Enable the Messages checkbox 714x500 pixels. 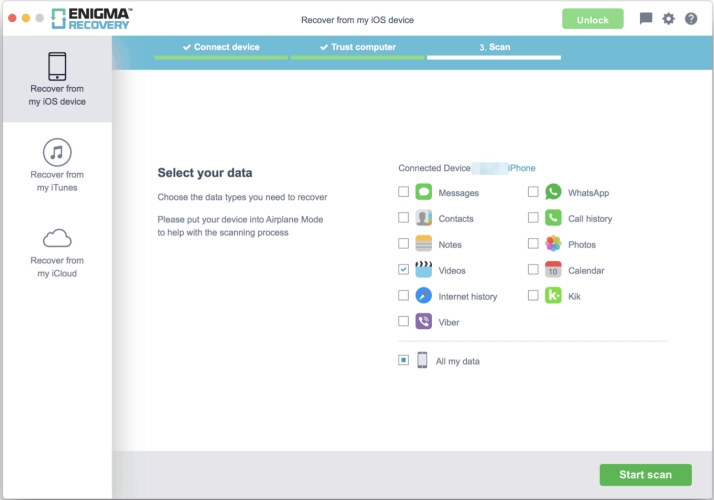pos(403,192)
